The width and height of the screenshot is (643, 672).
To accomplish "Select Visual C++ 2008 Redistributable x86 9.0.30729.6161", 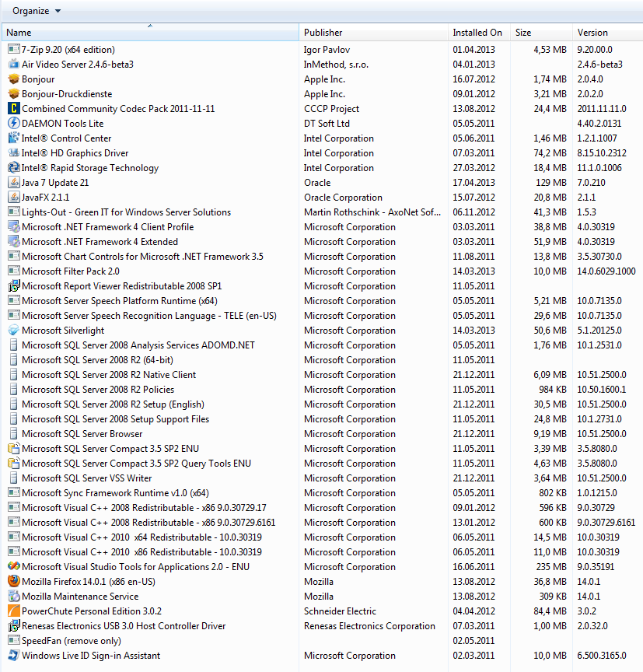I will point(149,523).
